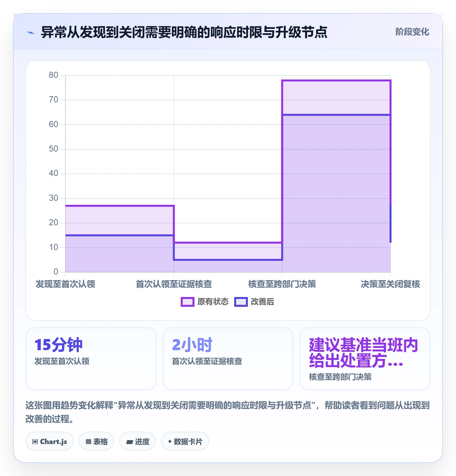The height and width of the screenshot is (476, 456).
Task: Select the 表格 tag chip
Action: pos(96,441)
